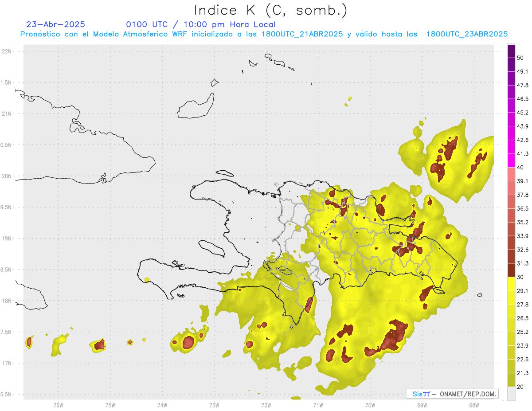Click the latitude label "21N"
The width and height of the screenshot is (532, 411).
click(7, 114)
